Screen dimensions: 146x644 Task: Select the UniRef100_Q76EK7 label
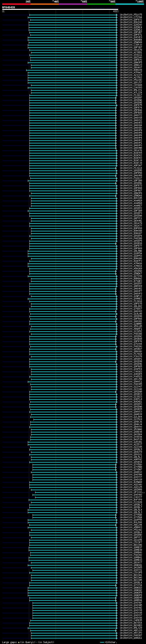point(131,309)
